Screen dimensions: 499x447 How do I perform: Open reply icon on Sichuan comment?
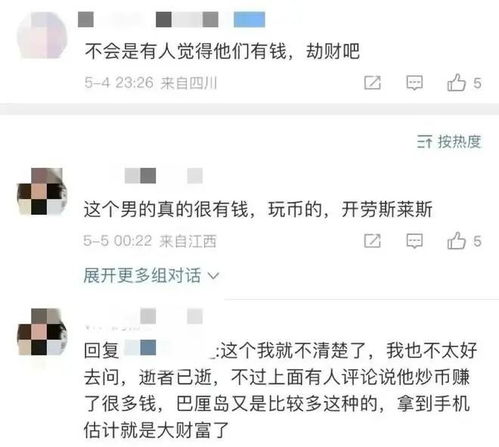click(414, 83)
